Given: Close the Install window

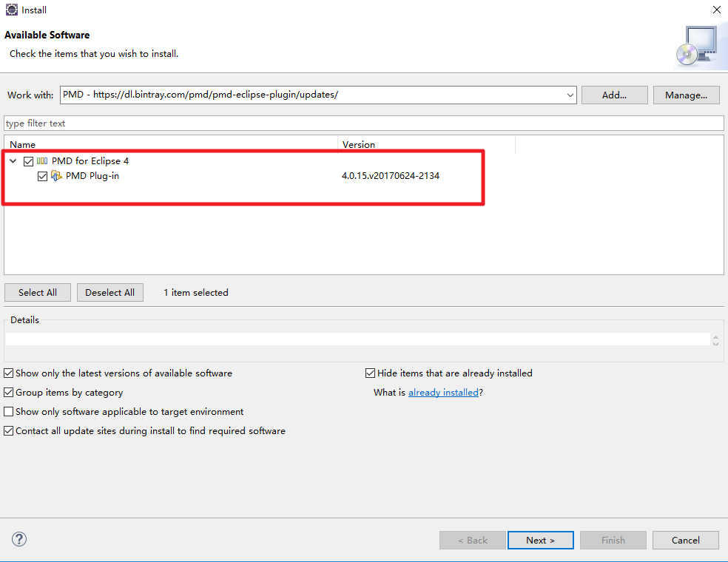Looking at the screenshot, I should point(716,10).
